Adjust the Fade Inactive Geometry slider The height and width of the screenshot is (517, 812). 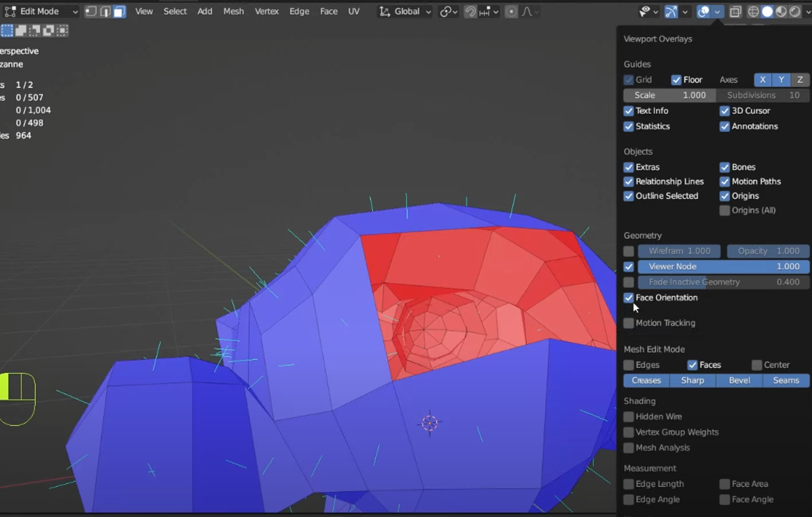click(723, 282)
